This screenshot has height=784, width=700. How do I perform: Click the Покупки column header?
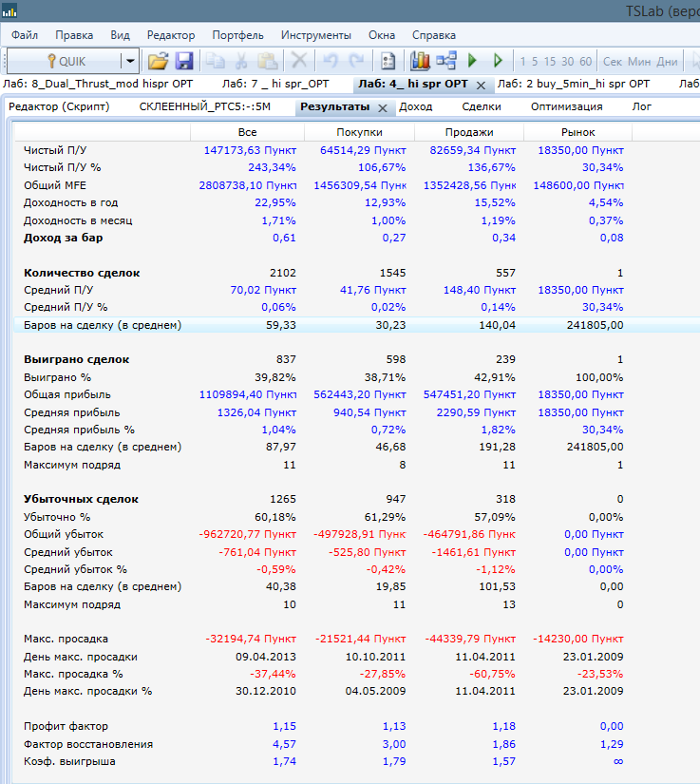(359, 132)
